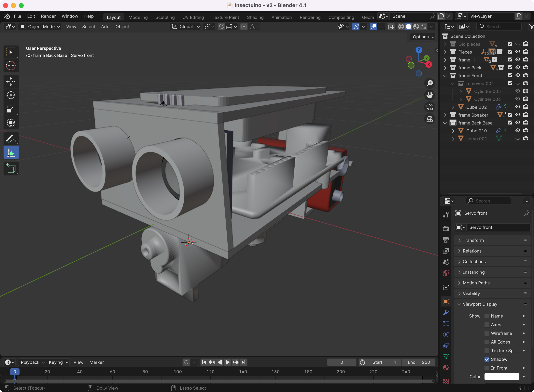Open the Playback dropdown

click(x=33, y=362)
